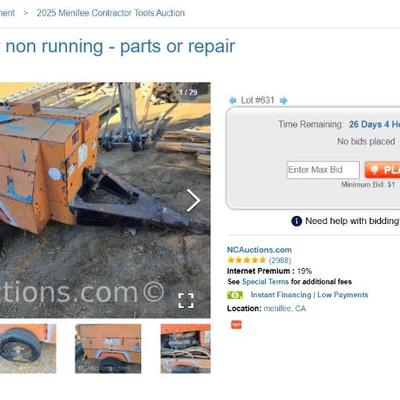The image size is (400, 400).
Task: Click the five-star seller rating
Action: point(246,260)
